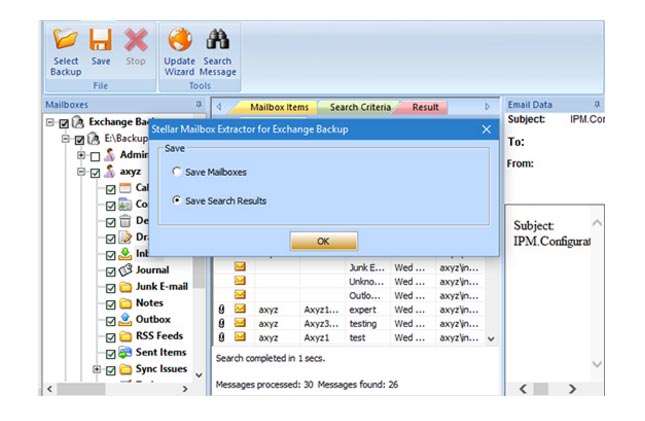Viewport: 645px width, 421px height.
Task: Click Email Data horizontal scroll right arrow
Action: [x=572, y=389]
